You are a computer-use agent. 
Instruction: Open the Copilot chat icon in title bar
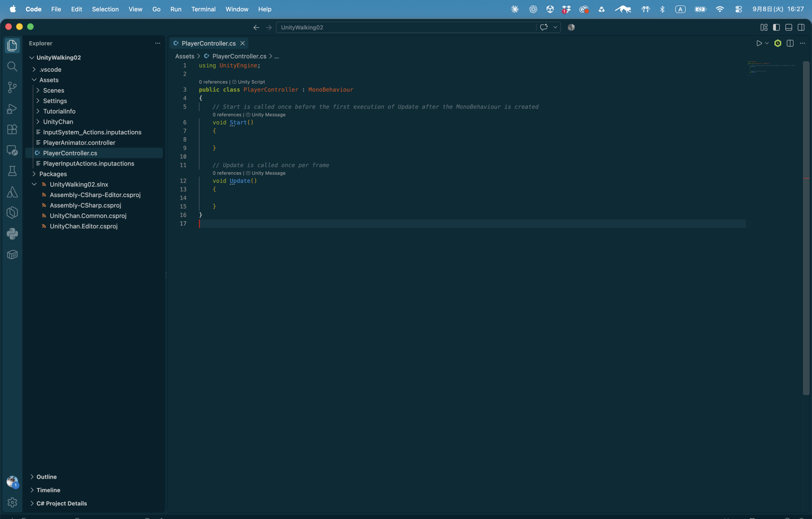coord(544,27)
